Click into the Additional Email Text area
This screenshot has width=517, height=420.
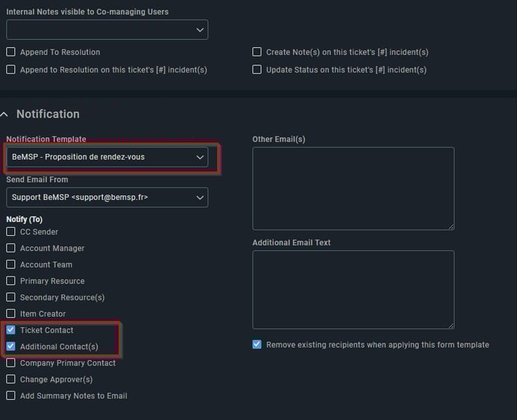353,290
